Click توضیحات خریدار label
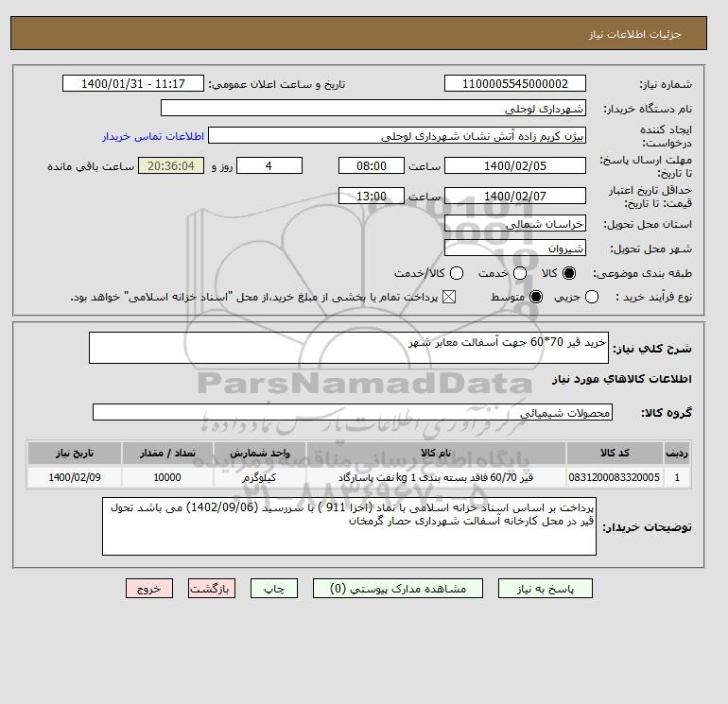 [648, 526]
